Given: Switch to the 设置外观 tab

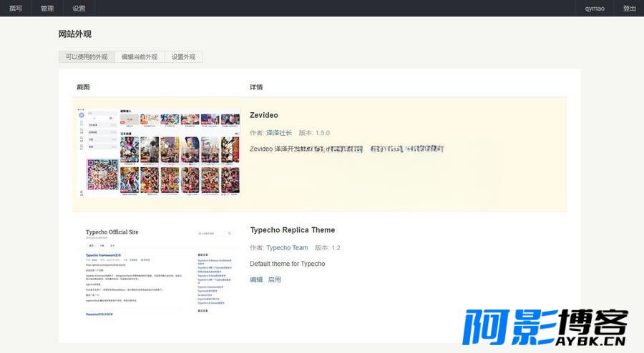Looking at the screenshot, I should coord(184,56).
